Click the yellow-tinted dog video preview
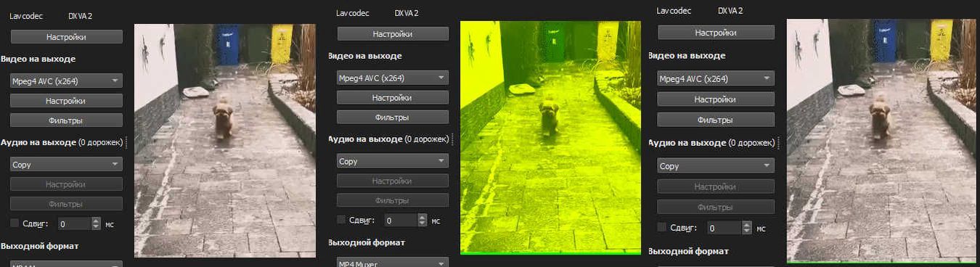Viewport: 980px width, 267px height. [551, 136]
